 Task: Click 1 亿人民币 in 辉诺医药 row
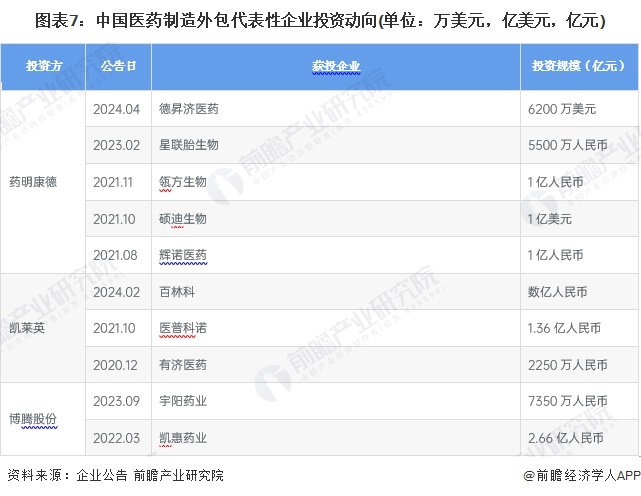(x=556, y=255)
